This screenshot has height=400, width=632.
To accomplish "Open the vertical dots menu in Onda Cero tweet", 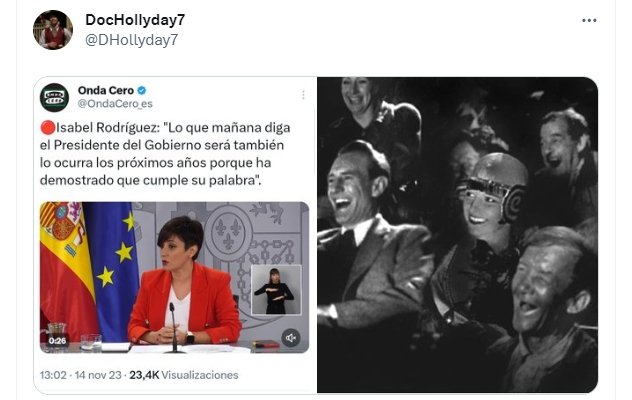I will [x=303, y=95].
